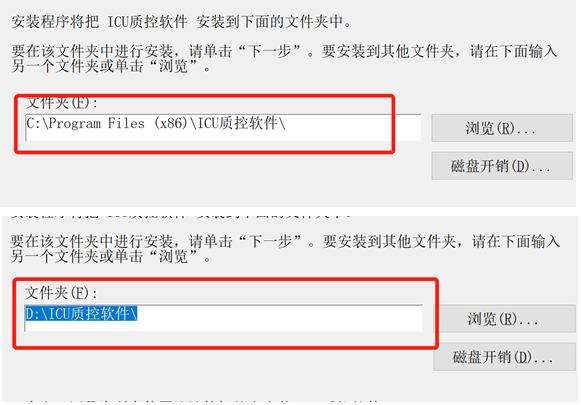Viewport: 581px width, 405px height.
Task: Click the quoted “浏览” in the second instruction paragraph
Action: (x=173, y=256)
